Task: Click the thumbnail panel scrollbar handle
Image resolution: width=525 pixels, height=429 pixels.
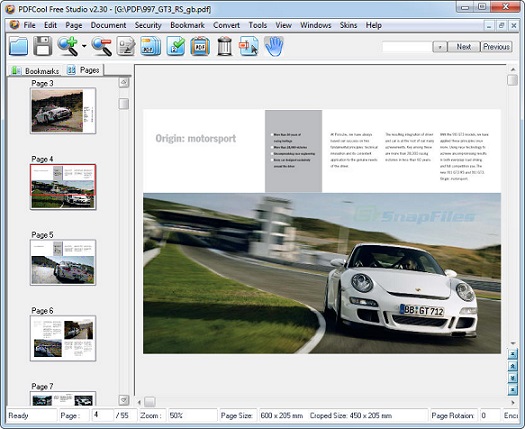Action: coord(124,104)
